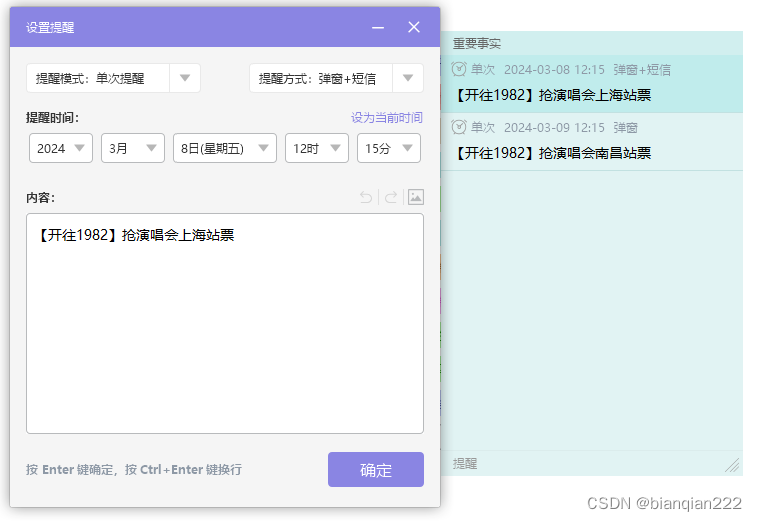Viewport: 757px width, 521px height.
Task: Click 单次 label in the 南昌站票 reminder
Action: pos(483,127)
